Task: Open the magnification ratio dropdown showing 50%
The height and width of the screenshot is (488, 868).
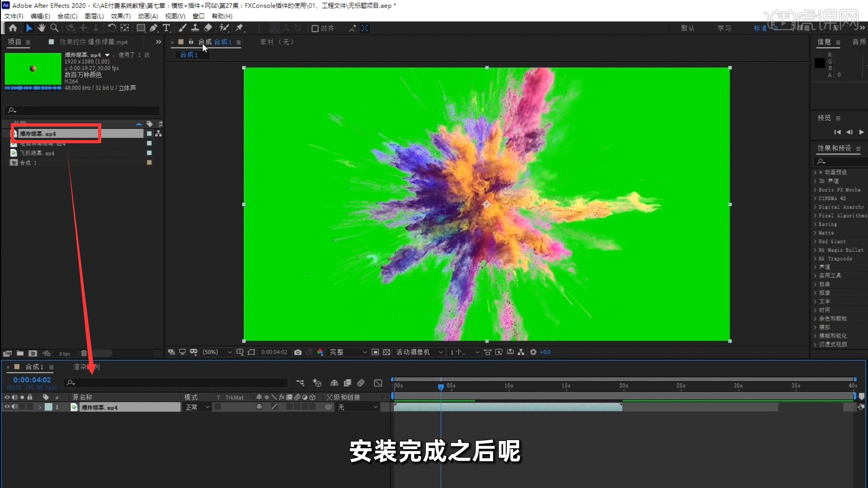Action: click(x=217, y=352)
